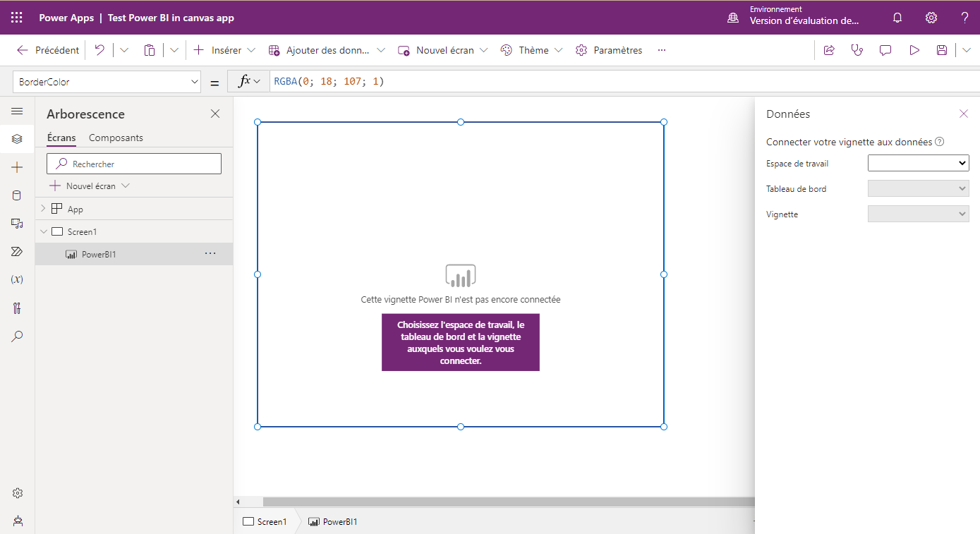Click Screen1 in the breadcrumb
This screenshot has height=534, width=980.
[265, 522]
